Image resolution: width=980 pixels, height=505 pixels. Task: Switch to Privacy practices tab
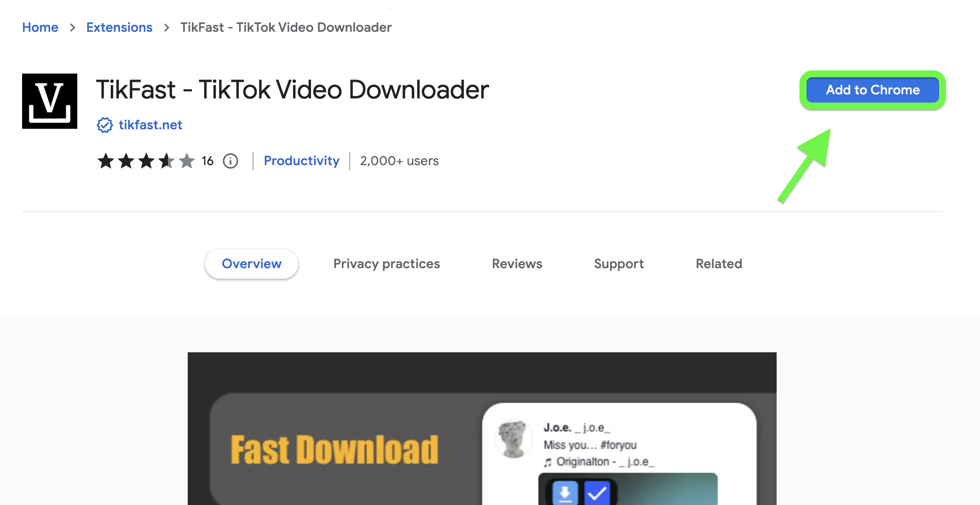tap(386, 264)
